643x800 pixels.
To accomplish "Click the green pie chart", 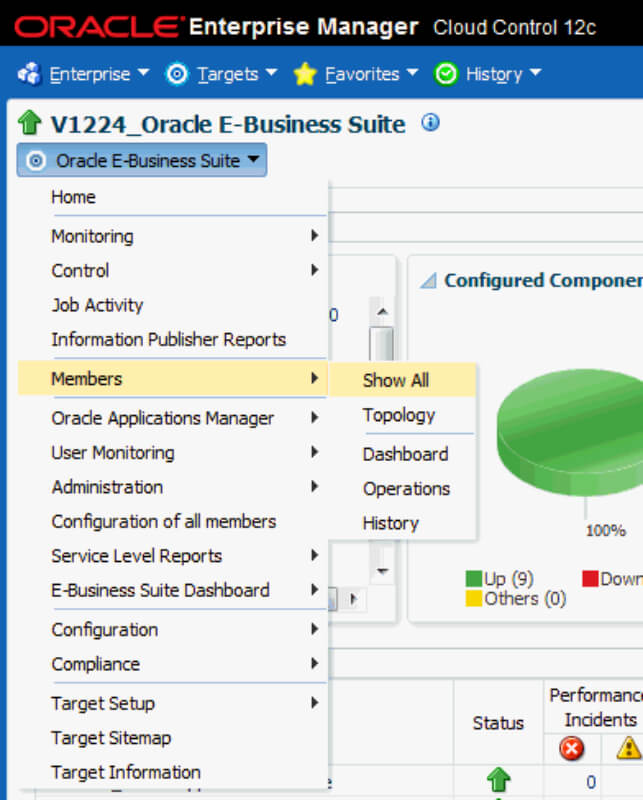I will [570, 432].
